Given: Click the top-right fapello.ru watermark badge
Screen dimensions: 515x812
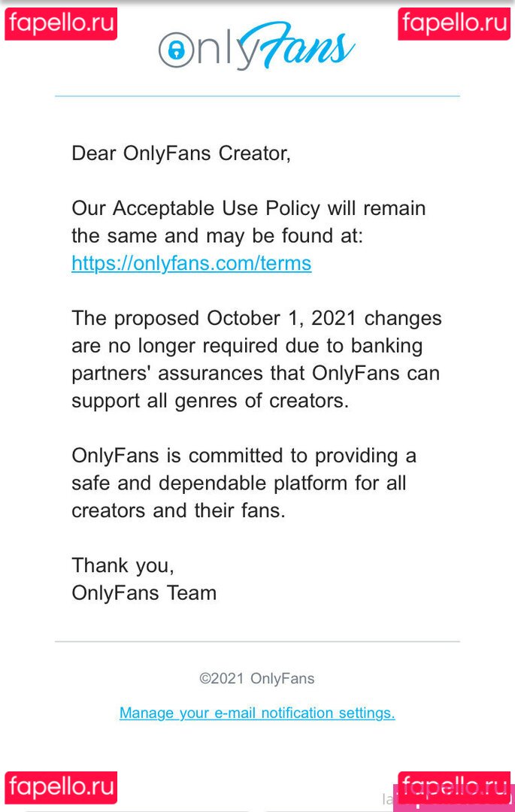Looking at the screenshot, I should point(454,23).
